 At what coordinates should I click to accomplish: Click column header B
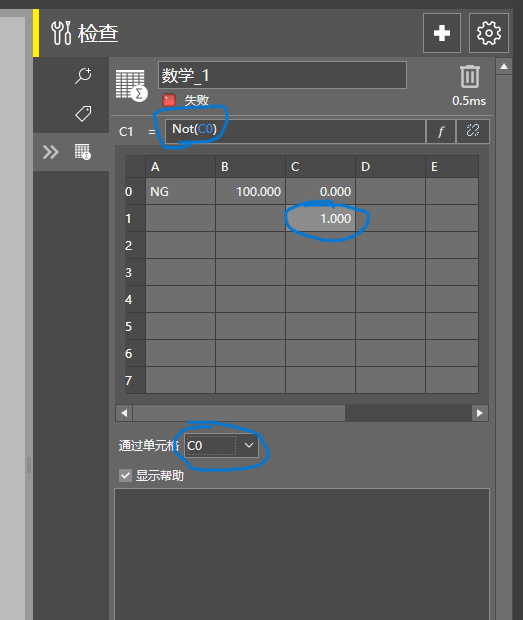[251, 167]
